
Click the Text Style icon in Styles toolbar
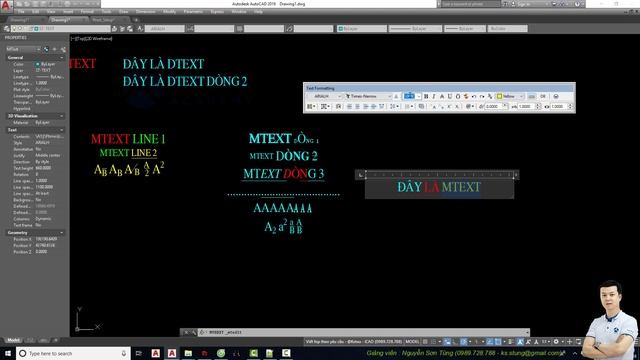[140, 29]
